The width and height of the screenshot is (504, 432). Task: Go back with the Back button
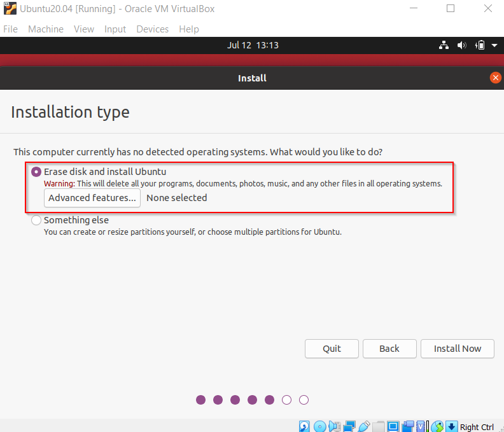tap(389, 349)
